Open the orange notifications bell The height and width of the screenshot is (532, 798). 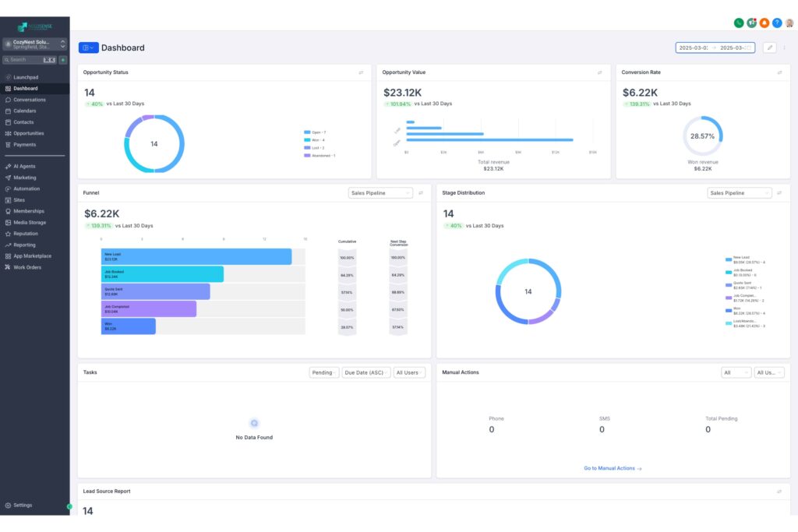coord(764,23)
